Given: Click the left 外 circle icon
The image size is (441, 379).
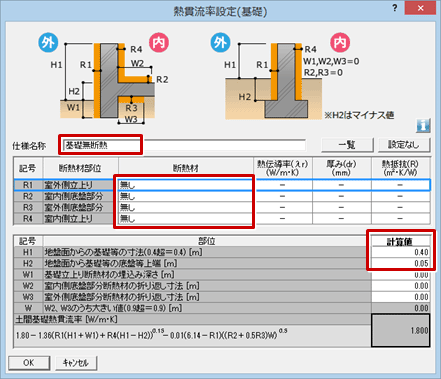Looking at the screenshot, I should pyautogui.click(x=48, y=43).
